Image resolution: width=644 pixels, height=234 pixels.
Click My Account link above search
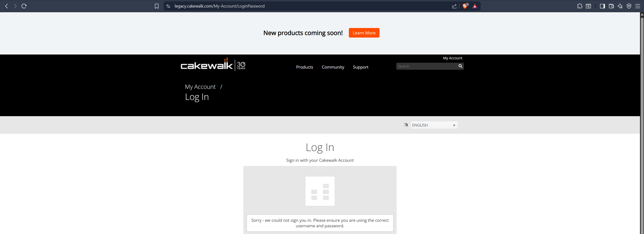tap(452, 58)
